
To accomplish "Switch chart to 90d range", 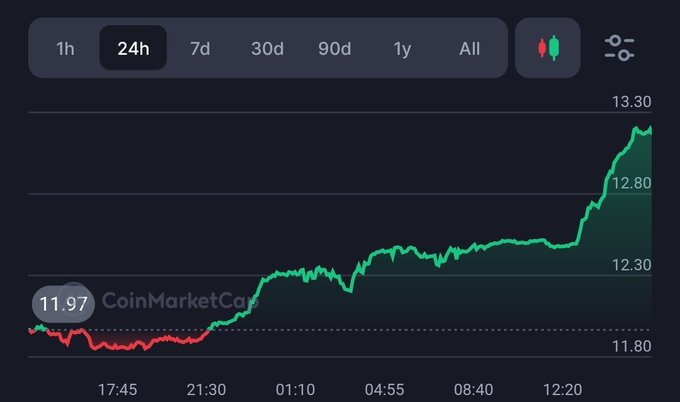I will pyautogui.click(x=335, y=48).
